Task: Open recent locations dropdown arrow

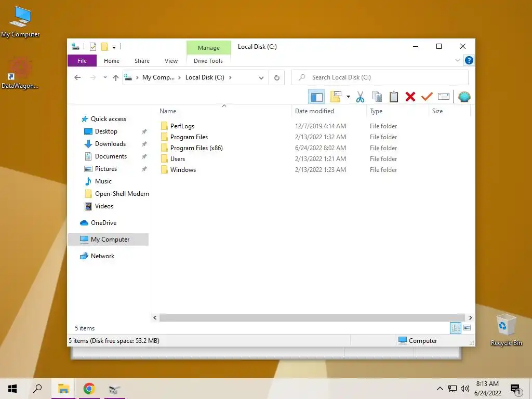Action: tap(105, 78)
